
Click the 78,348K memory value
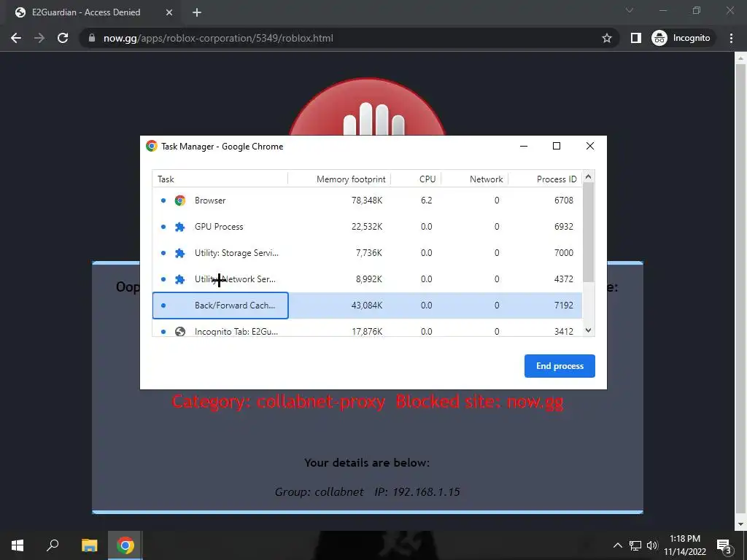(367, 201)
